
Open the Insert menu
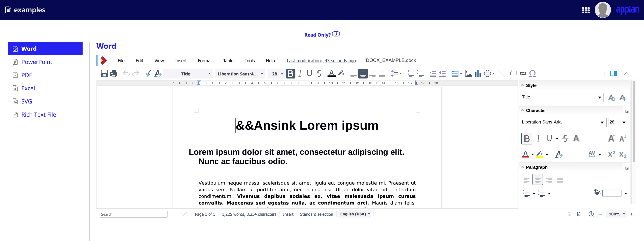click(181, 61)
